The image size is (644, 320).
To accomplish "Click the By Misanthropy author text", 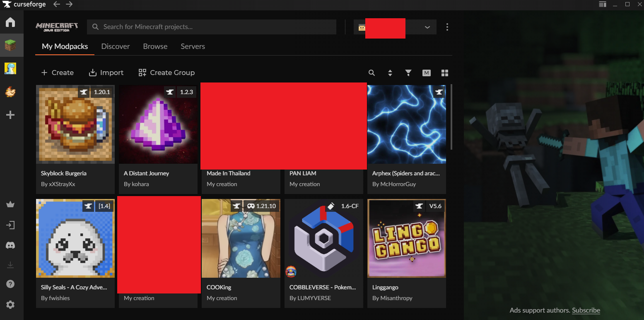I will (x=392, y=298).
